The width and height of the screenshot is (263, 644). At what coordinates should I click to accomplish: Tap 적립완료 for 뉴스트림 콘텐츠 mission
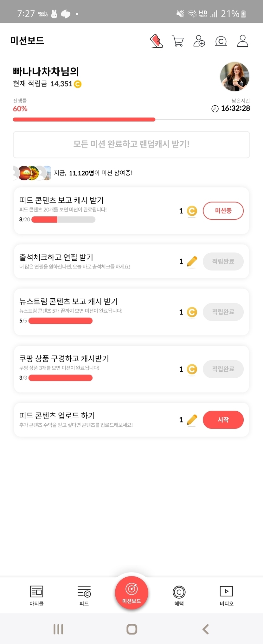click(x=223, y=312)
